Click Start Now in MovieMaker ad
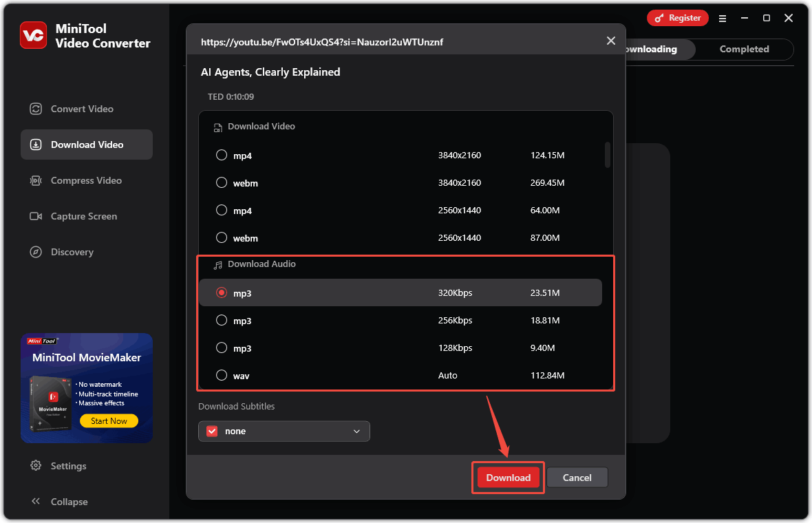812x523 pixels. click(109, 421)
